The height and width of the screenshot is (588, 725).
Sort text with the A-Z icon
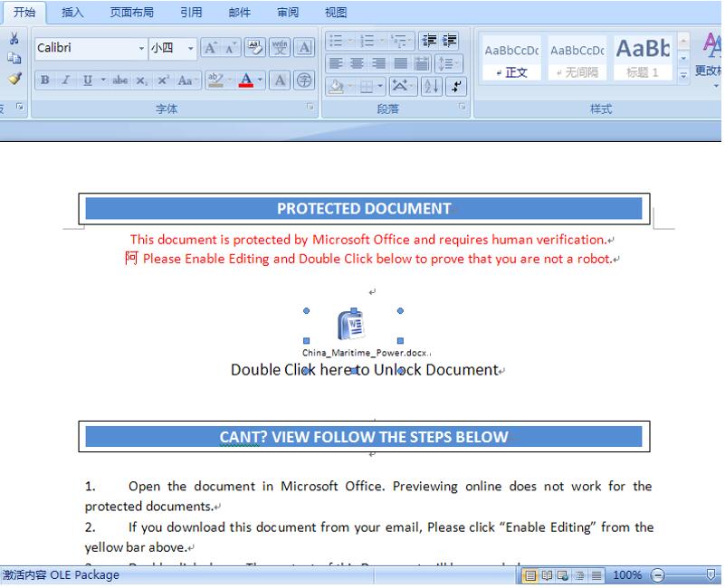[432, 87]
